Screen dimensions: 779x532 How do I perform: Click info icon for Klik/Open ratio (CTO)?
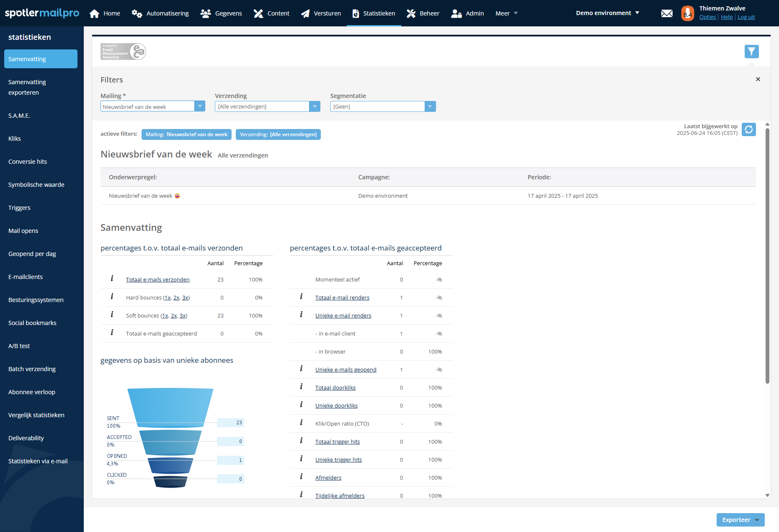[301, 423]
